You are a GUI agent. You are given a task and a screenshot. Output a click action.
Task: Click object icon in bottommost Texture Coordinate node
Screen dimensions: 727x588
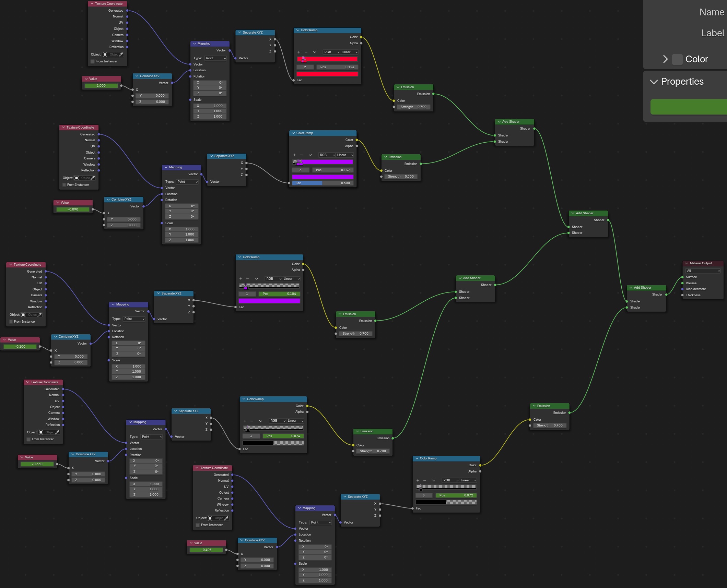point(210,518)
